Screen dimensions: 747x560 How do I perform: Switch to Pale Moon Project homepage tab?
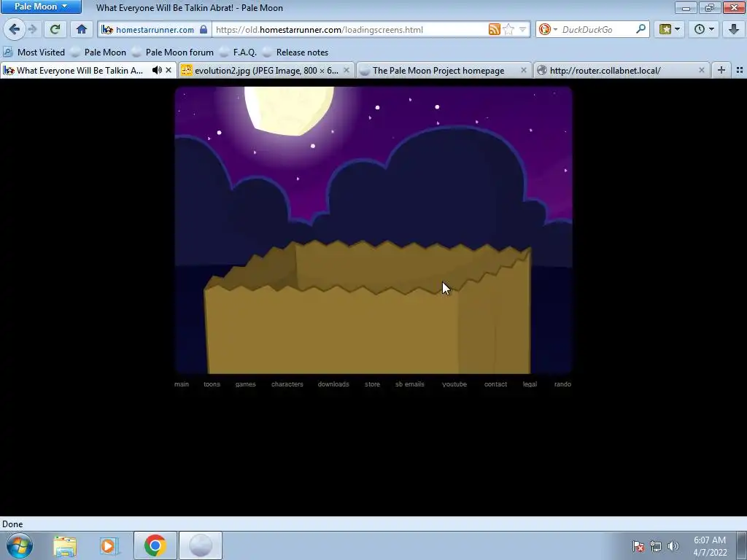point(438,71)
